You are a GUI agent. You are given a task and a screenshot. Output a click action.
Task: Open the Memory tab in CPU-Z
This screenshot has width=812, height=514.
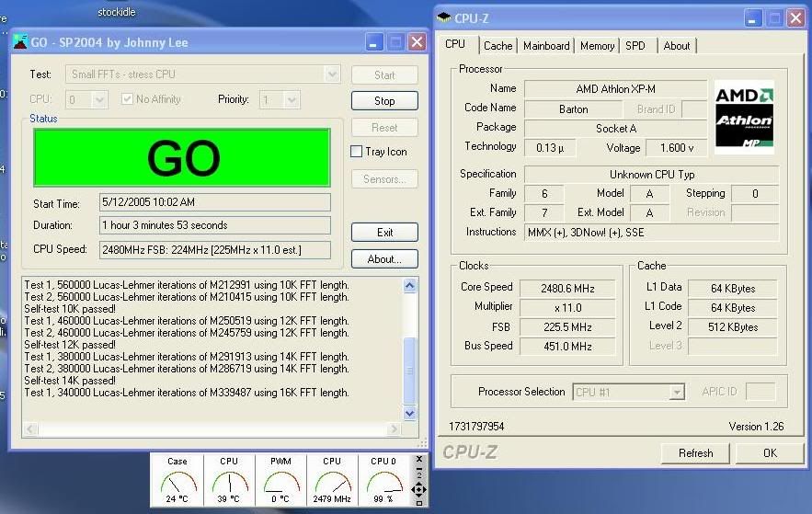[597, 46]
